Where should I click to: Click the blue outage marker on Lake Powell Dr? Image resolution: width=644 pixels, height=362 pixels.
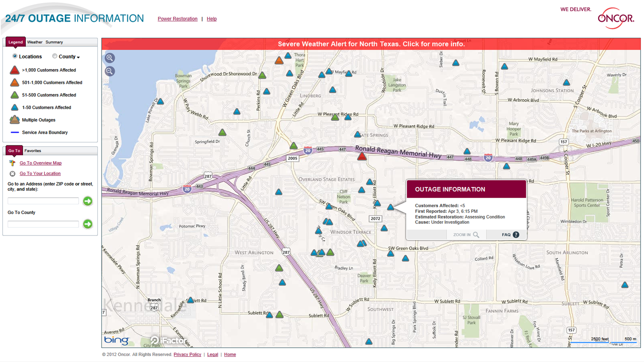(160, 102)
